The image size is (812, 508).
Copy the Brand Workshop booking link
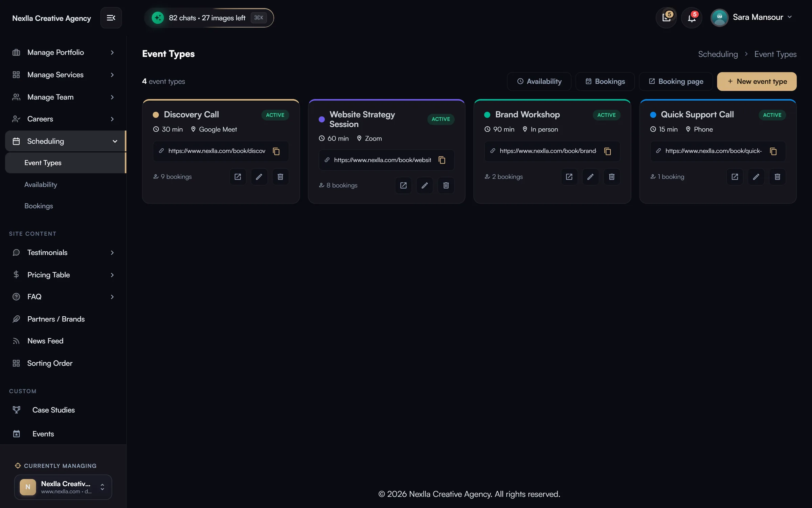608,151
